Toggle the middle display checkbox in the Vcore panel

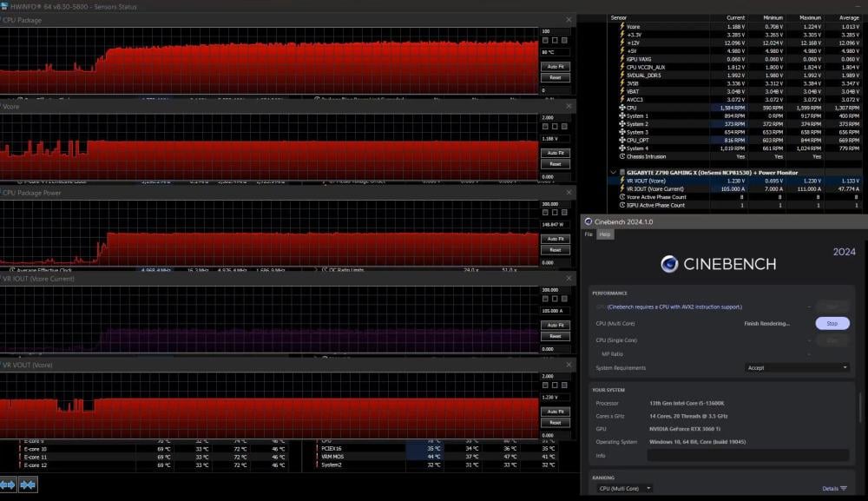[555, 126]
